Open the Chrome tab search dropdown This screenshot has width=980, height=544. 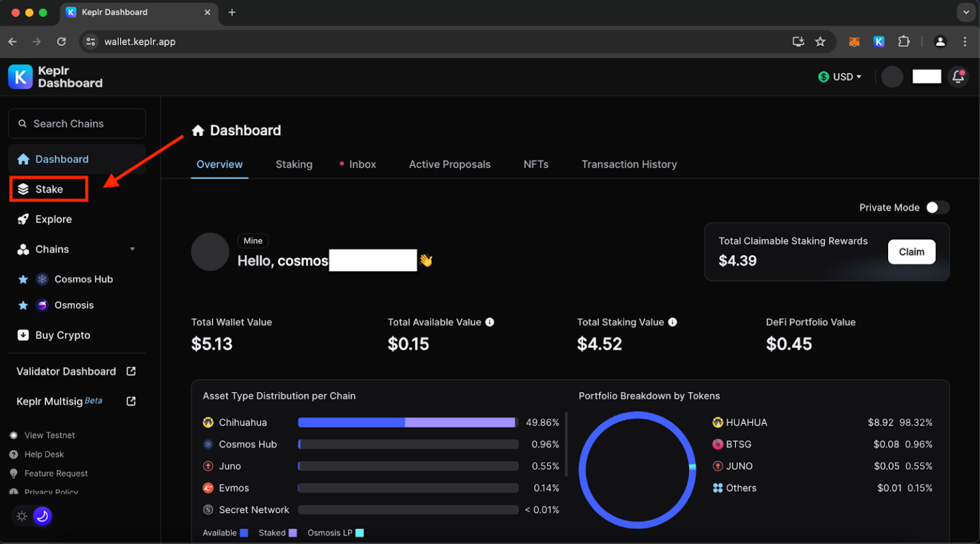pyautogui.click(x=965, y=12)
